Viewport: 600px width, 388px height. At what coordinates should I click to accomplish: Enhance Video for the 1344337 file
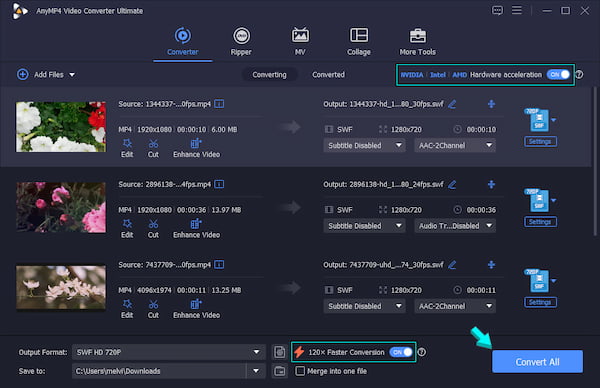(196, 148)
